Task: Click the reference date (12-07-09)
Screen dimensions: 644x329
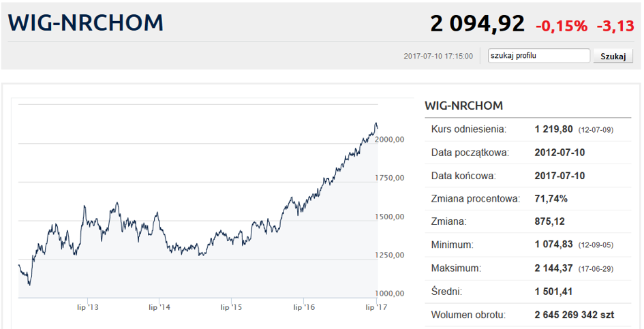Action: tap(596, 130)
